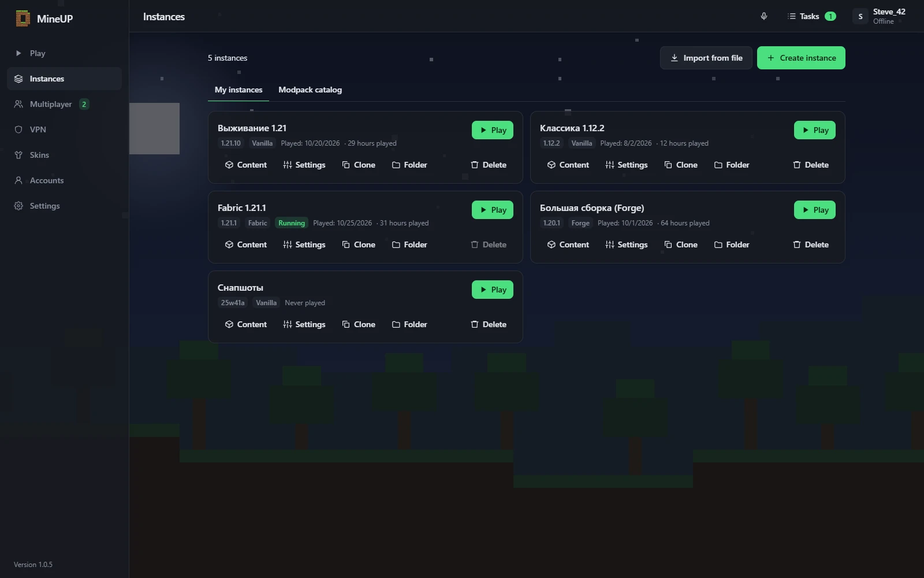
Task: Play the Выживание 1.21 instance
Action: [x=493, y=130]
